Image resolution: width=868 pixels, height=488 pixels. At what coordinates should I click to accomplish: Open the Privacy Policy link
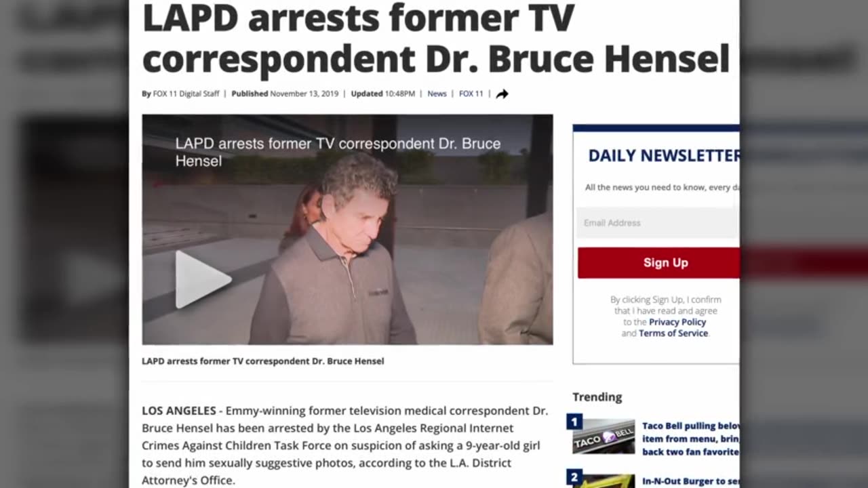[677, 322]
